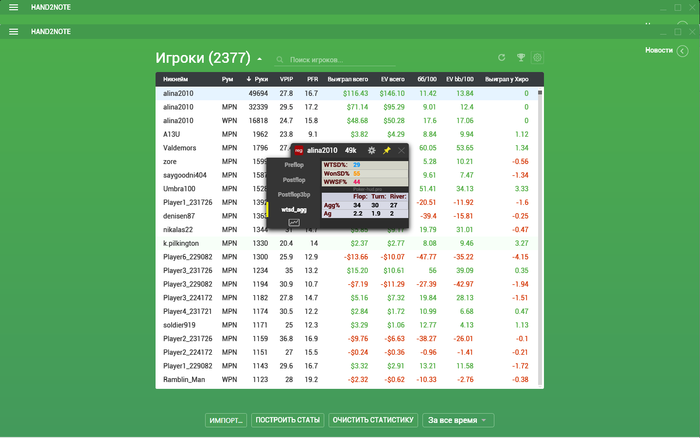Select player Player3_231726 row
This screenshot has width=700, height=438.
click(346, 271)
